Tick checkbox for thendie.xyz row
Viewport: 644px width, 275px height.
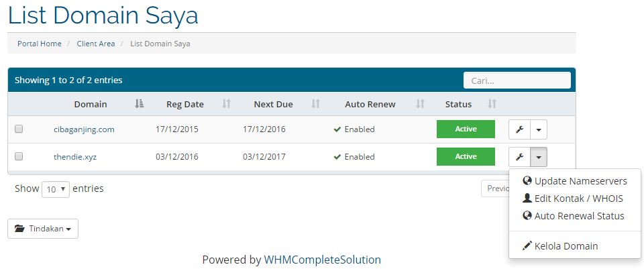click(19, 156)
